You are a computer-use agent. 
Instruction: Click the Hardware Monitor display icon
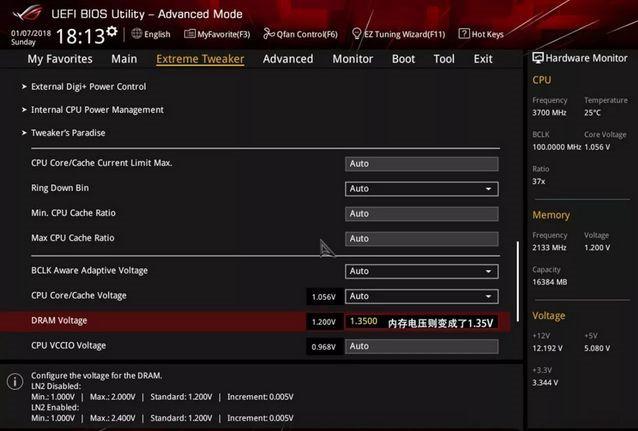(538, 59)
